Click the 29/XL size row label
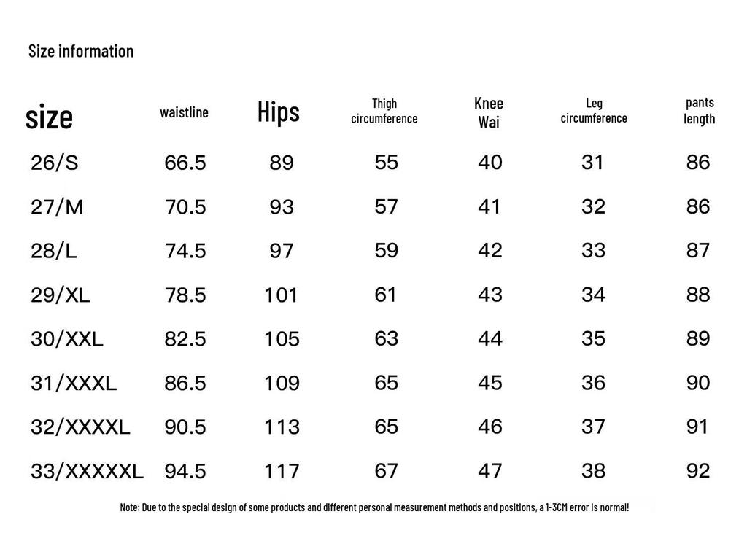The width and height of the screenshot is (747, 560). tap(61, 295)
